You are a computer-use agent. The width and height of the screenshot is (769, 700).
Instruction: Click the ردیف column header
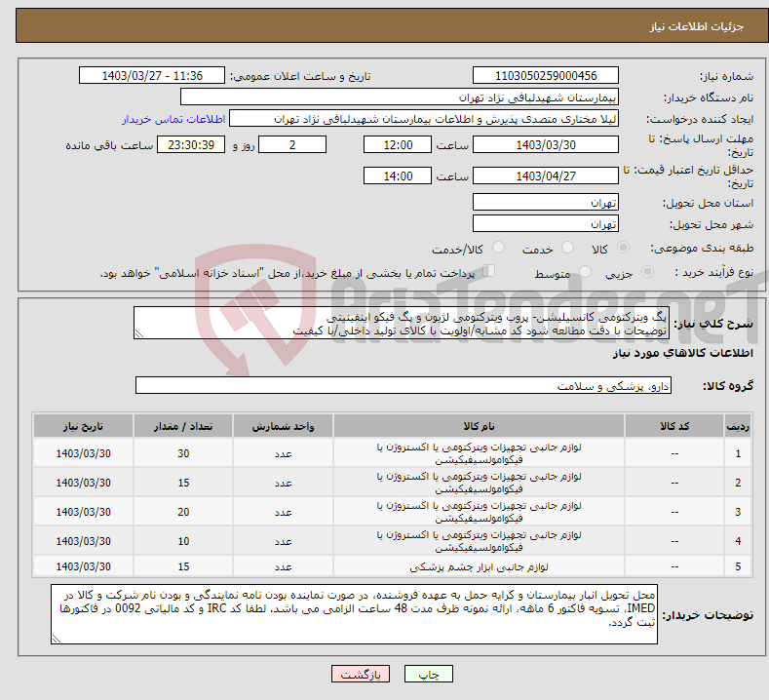tap(737, 426)
